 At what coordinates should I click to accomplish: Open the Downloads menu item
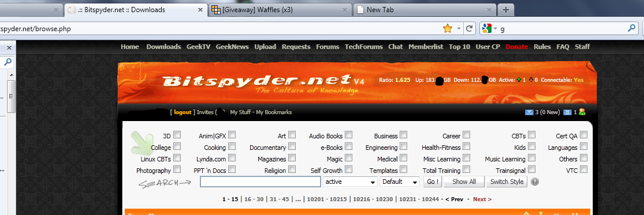coord(163,47)
